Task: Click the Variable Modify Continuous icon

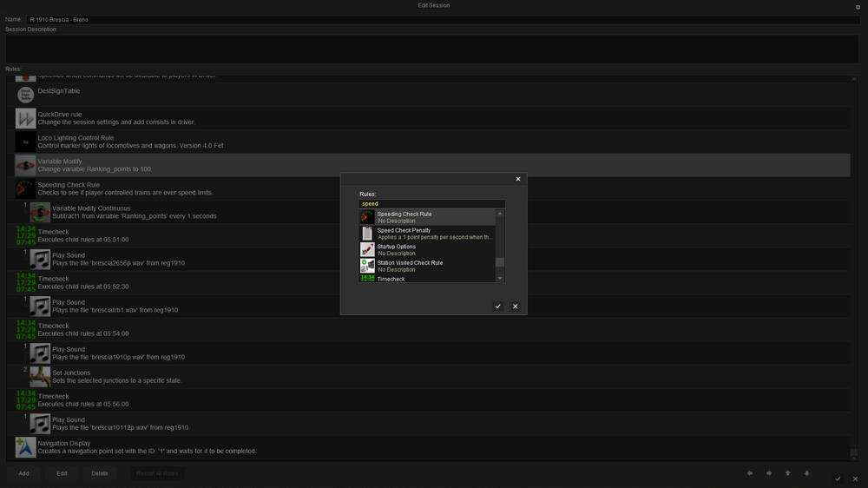Action: click(40, 212)
